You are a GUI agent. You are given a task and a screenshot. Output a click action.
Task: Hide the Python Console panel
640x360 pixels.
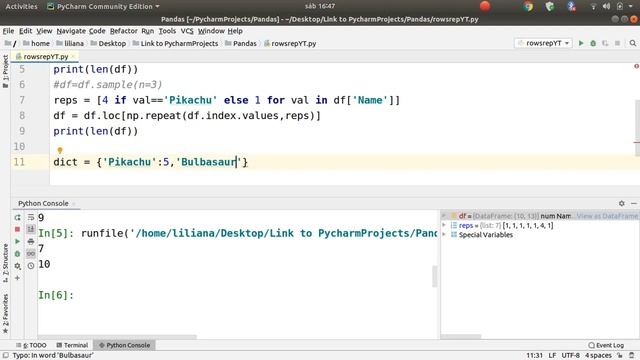634,203
